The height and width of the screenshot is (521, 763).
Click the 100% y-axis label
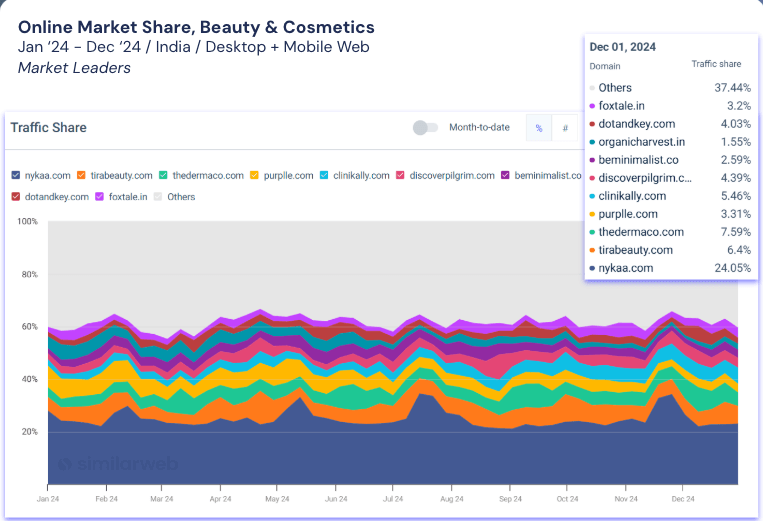[27, 221]
